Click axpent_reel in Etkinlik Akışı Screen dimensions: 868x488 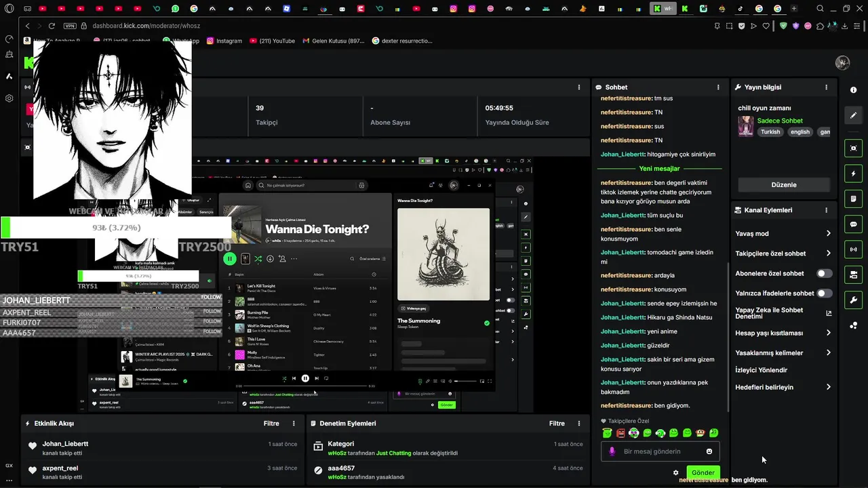[x=60, y=468]
